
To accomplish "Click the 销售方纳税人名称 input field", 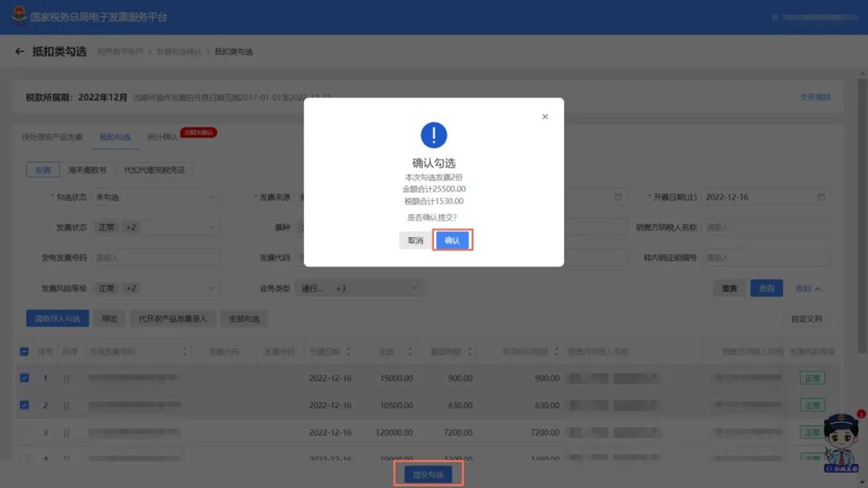I will [x=766, y=228].
